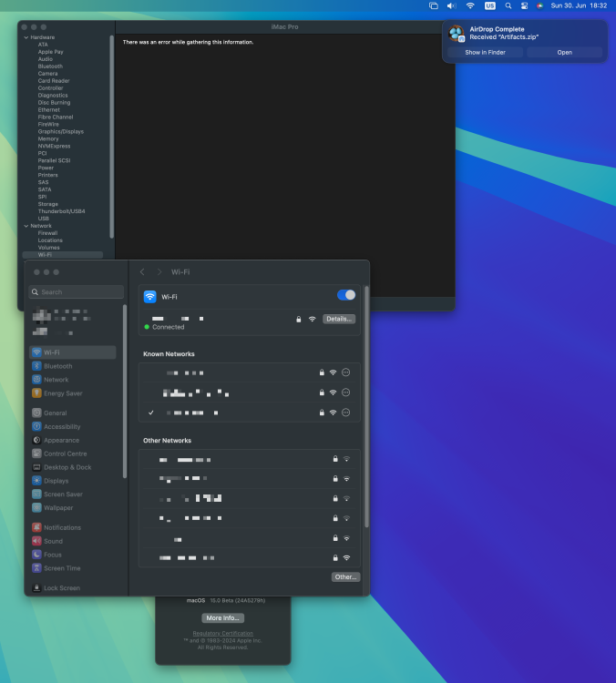Select USB in System Information tree

(x=43, y=219)
